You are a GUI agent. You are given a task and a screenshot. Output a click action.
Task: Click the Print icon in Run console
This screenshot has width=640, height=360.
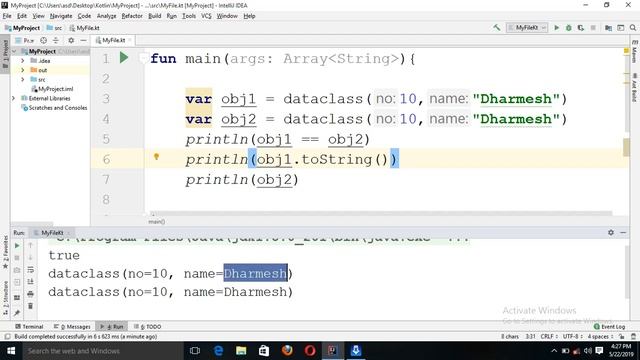coord(31,294)
